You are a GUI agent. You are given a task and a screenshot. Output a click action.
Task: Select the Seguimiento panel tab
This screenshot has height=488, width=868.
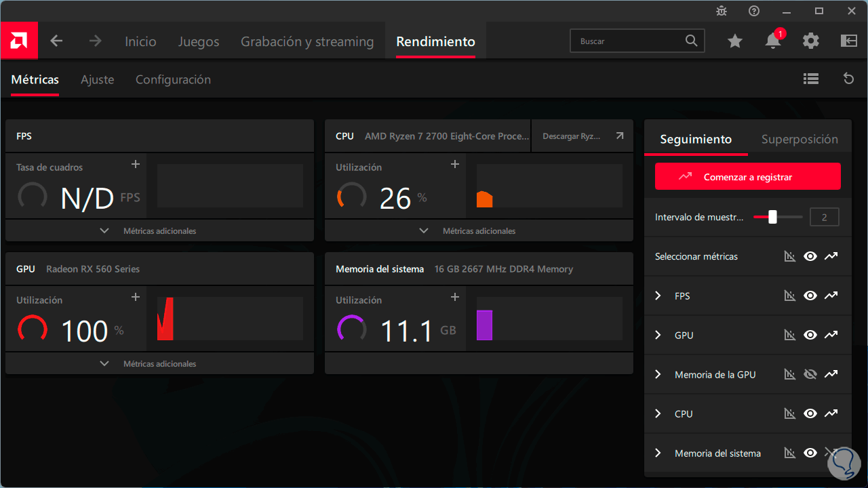[x=696, y=139]
